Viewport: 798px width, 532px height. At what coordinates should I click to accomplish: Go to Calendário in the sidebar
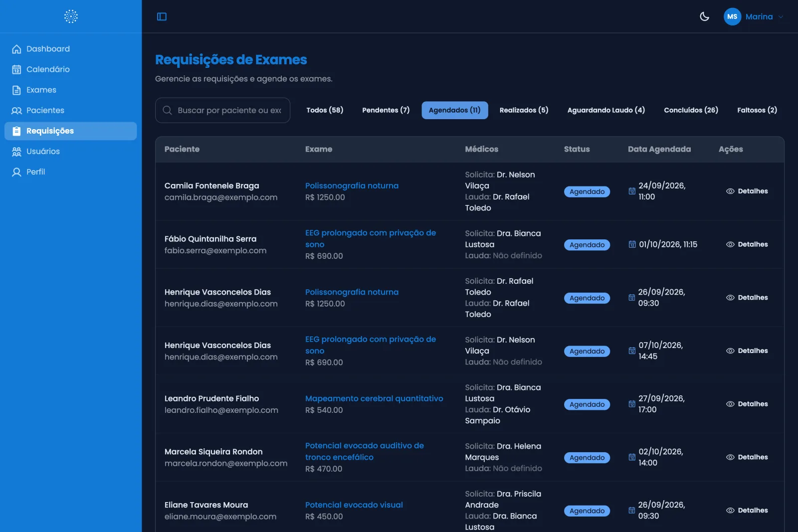[71, 69]
